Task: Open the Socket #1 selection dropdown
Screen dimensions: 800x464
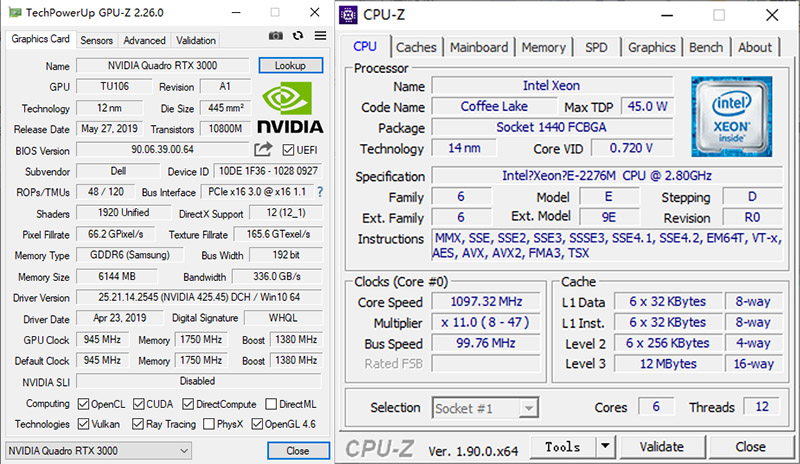Action: click(x=485, y=408)
